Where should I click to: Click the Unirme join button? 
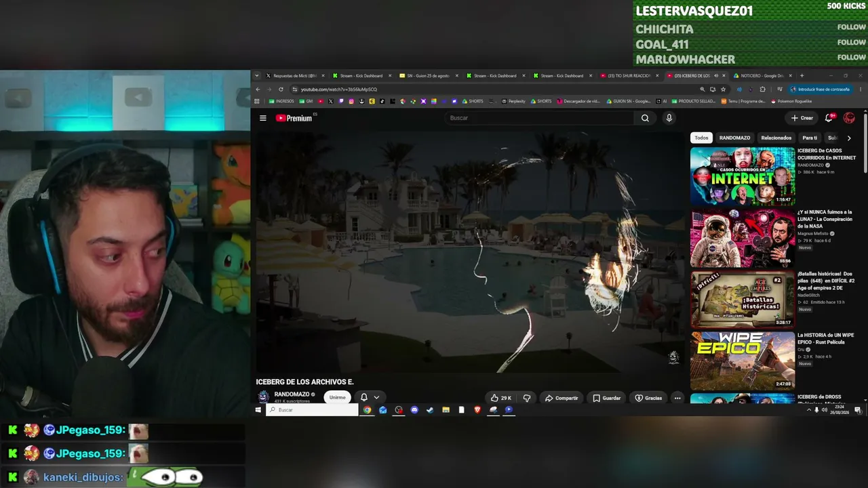tap(337, 398)
